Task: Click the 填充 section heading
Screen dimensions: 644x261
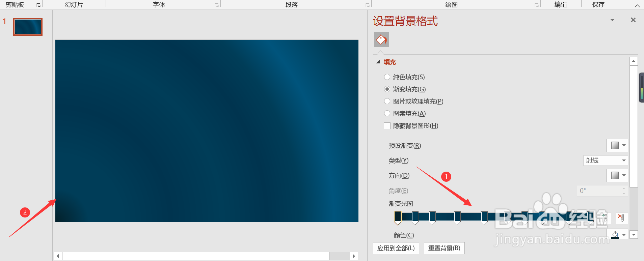Action: click(x=390, y=62)
